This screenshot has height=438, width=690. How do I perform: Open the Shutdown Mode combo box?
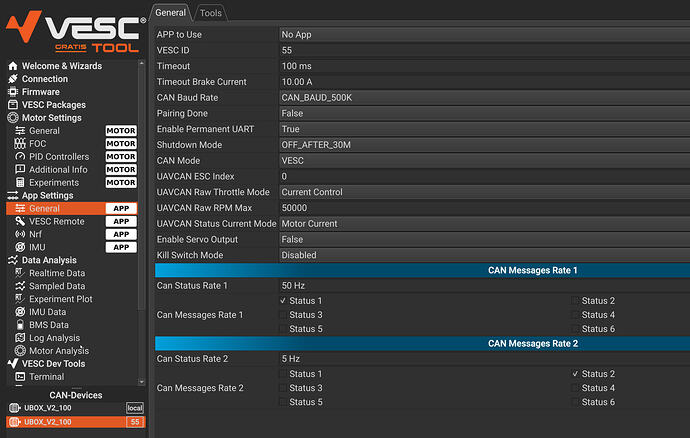484,145
